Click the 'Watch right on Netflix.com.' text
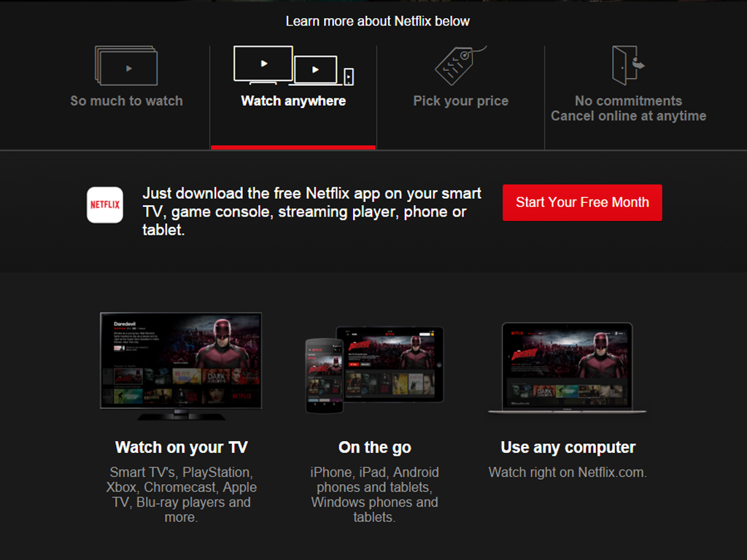 click(x=568, y=472)
